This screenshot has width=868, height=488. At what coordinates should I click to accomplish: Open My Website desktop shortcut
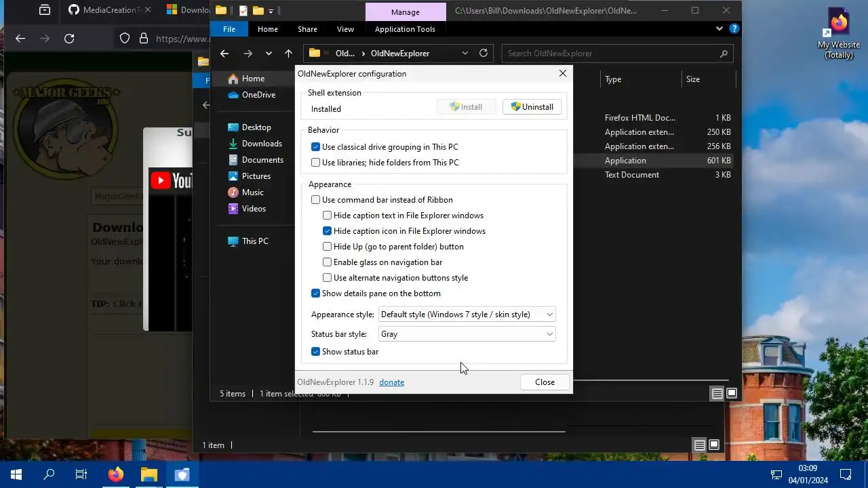coord(839,34)
